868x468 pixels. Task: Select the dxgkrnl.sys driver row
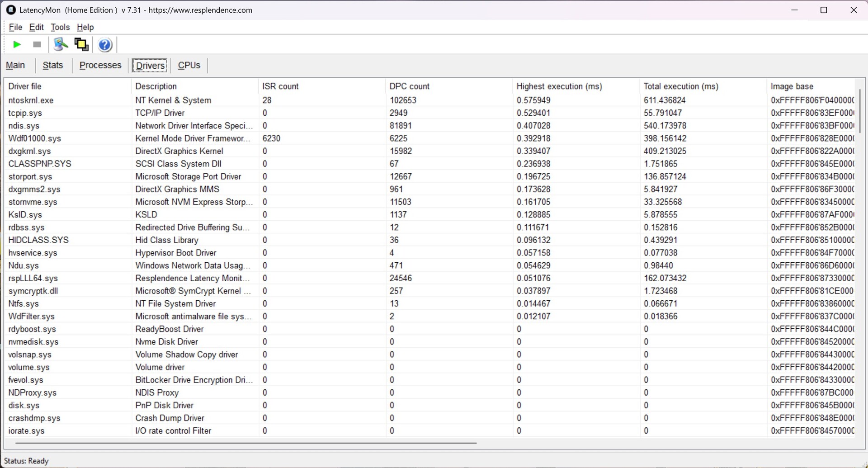click(x=29, y=151)
